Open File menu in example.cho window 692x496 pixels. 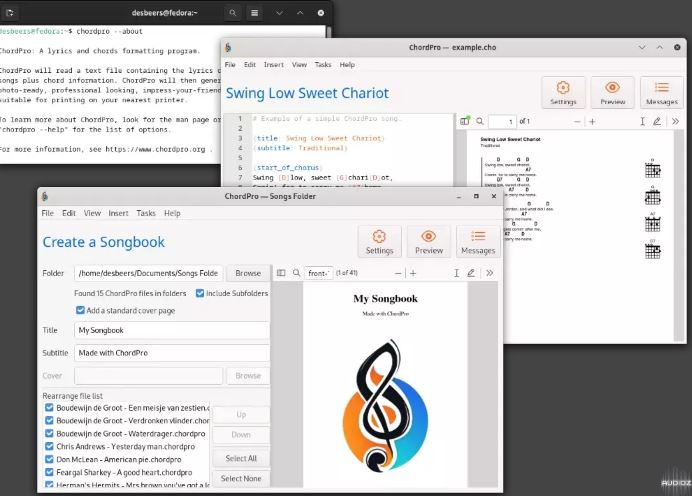point(230,64)
